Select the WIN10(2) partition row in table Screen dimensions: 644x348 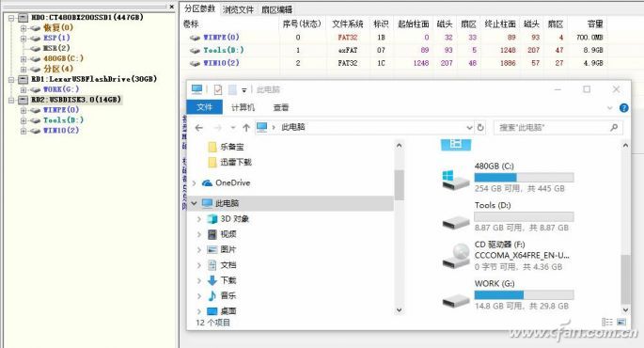click(394, 63)
